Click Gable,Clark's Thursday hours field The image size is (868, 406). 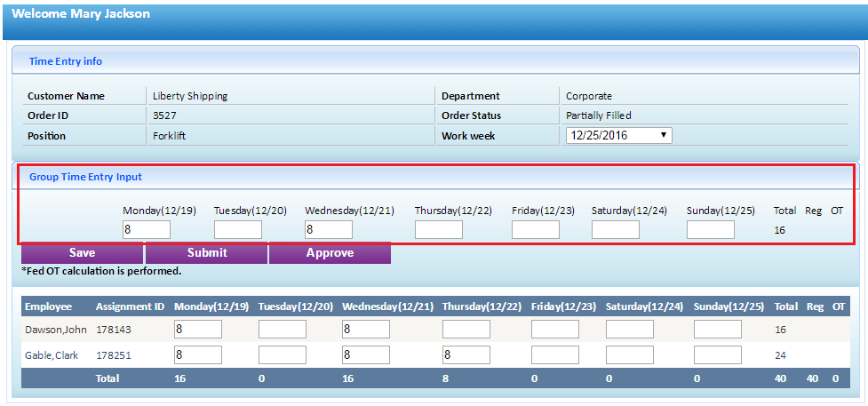pos(466,355)
